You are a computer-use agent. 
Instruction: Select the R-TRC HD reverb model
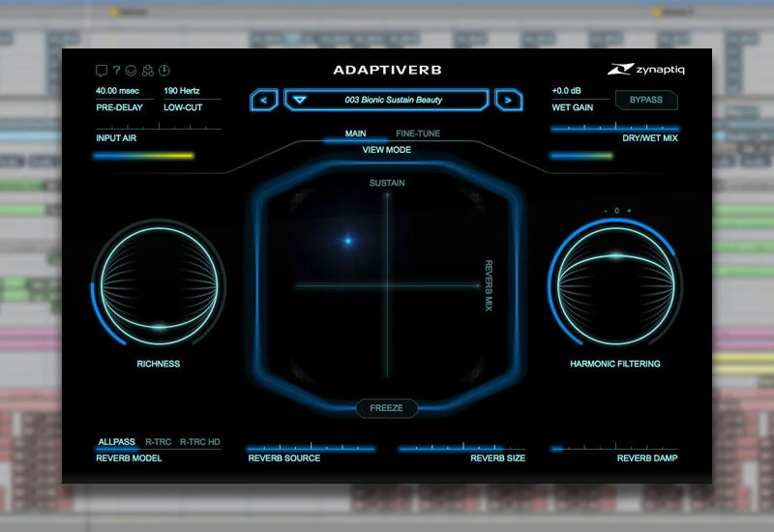pyautogui.click(x=200, y=442)
